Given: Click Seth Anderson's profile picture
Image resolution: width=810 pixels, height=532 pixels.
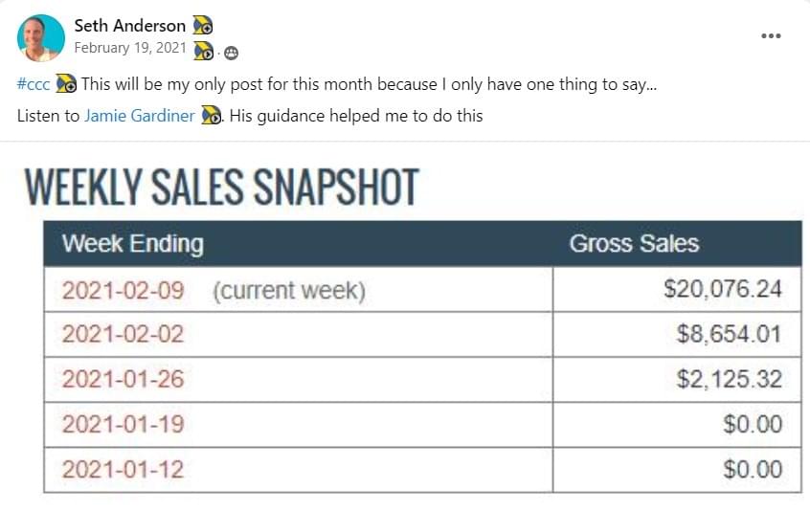Looking at the screenshot, I should 41,38.
